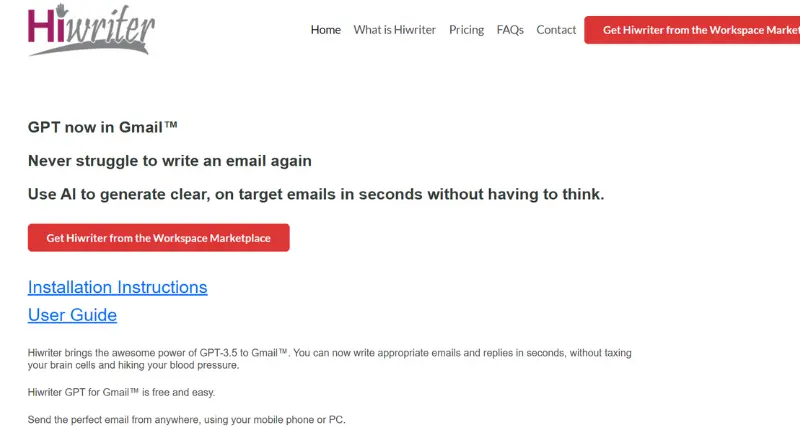This screenshot has width=800, height=427.
Task: Navigate to the FAQs section
Action: pos(510,30)
